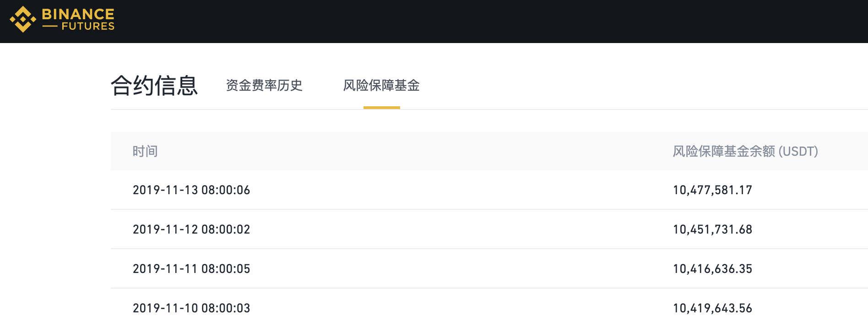Switch to the 风险保障基金 tab
This screenshot has width=868, height=327.
(381, 85)
